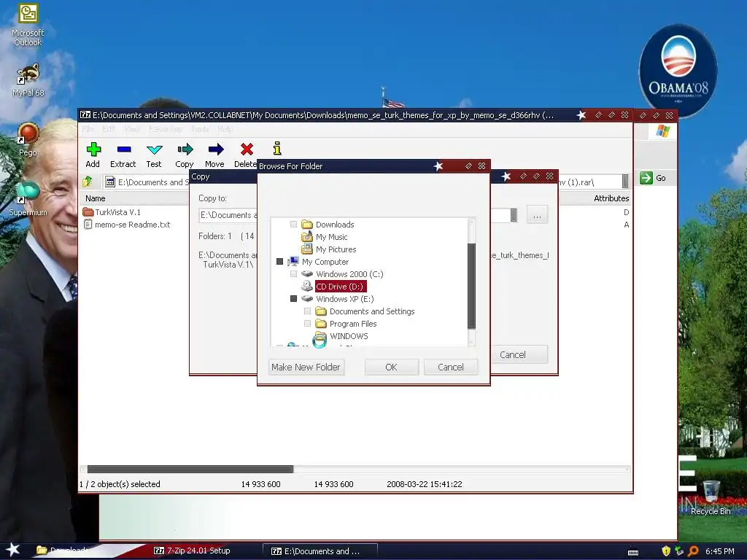This screenshot has height=560, width=747.
Task: Open the File menu in 7-Zip
Action: click(x=88, y=129)
